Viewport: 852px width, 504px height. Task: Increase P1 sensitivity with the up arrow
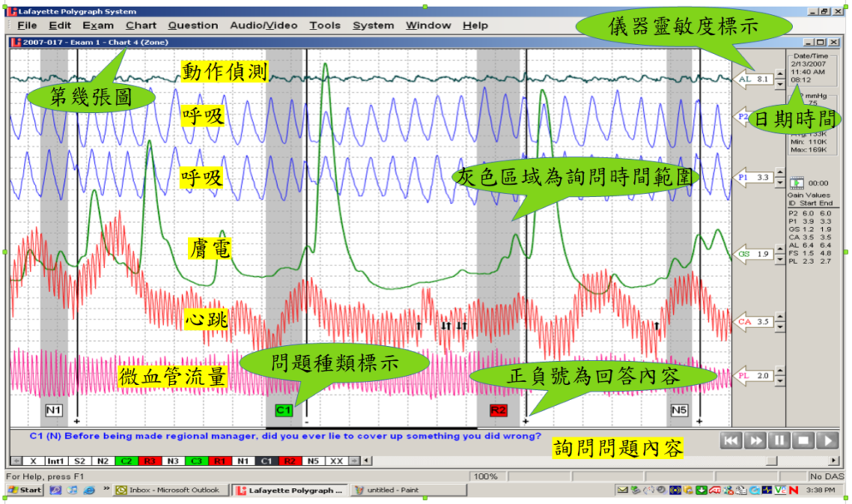(x=780, y=173)
